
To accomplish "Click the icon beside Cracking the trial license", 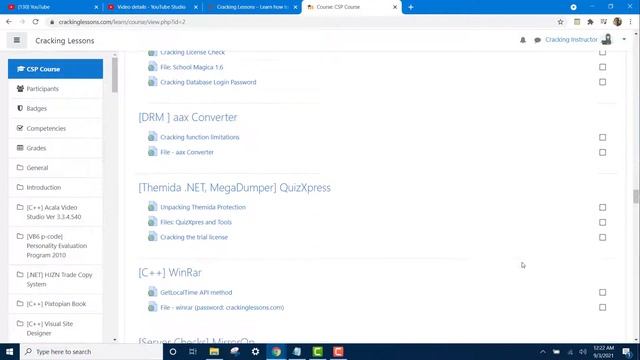I will pos(152,237).
